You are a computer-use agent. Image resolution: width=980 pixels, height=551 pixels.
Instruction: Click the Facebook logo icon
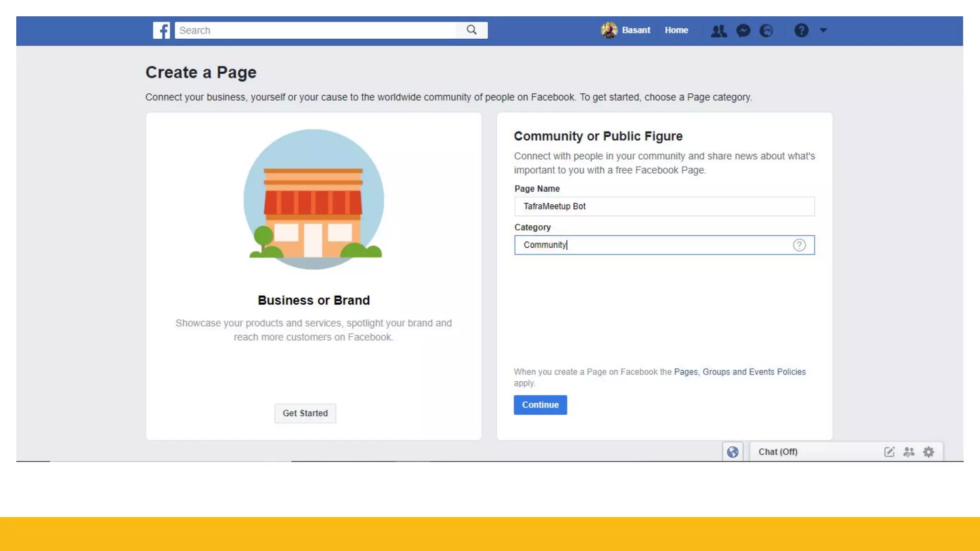tap(161, 30)
